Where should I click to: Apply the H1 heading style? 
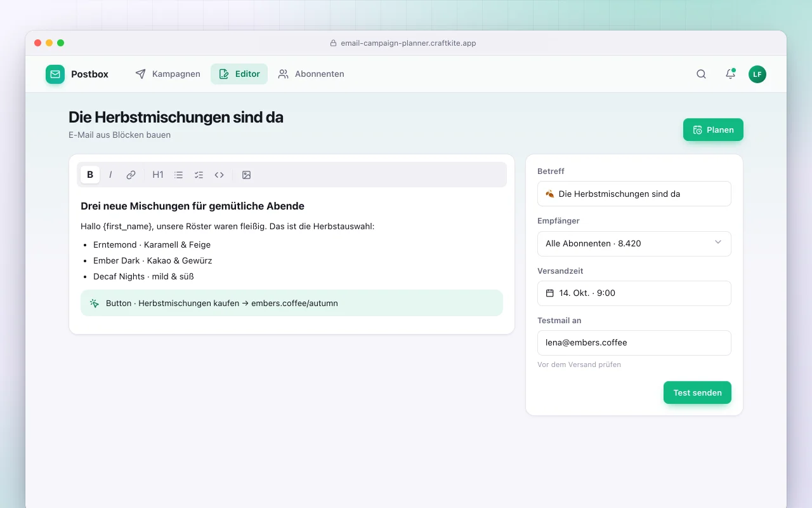(x=158, y=175)
